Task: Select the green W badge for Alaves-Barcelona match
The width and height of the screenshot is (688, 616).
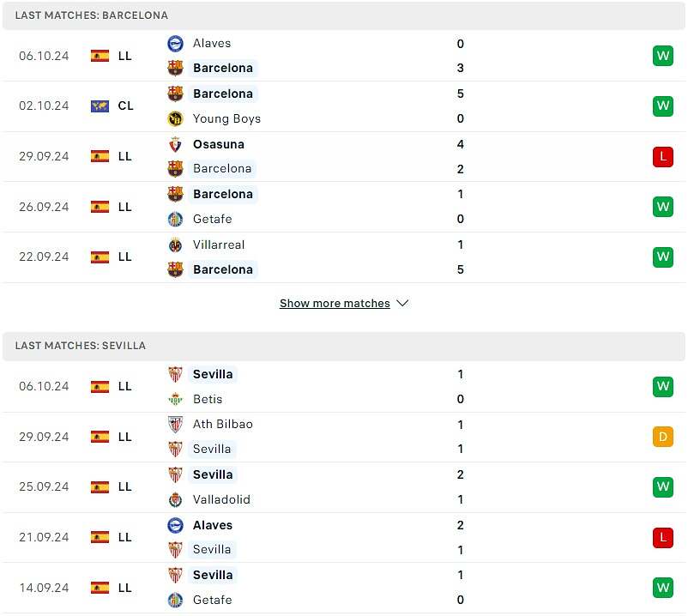Action: point(662,55)
